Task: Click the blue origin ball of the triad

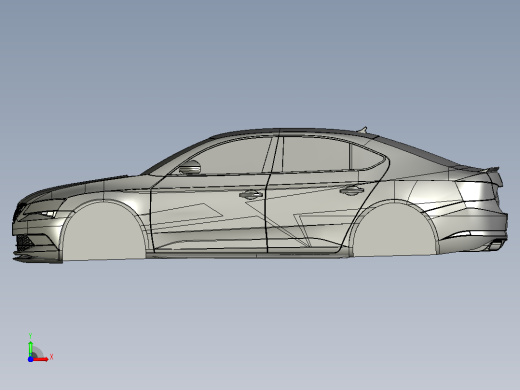Action: tap(30, 359)
